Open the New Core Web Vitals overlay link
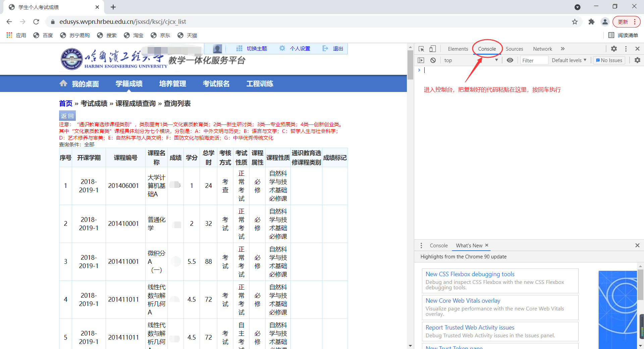644x349 pixels. point(463,300)
